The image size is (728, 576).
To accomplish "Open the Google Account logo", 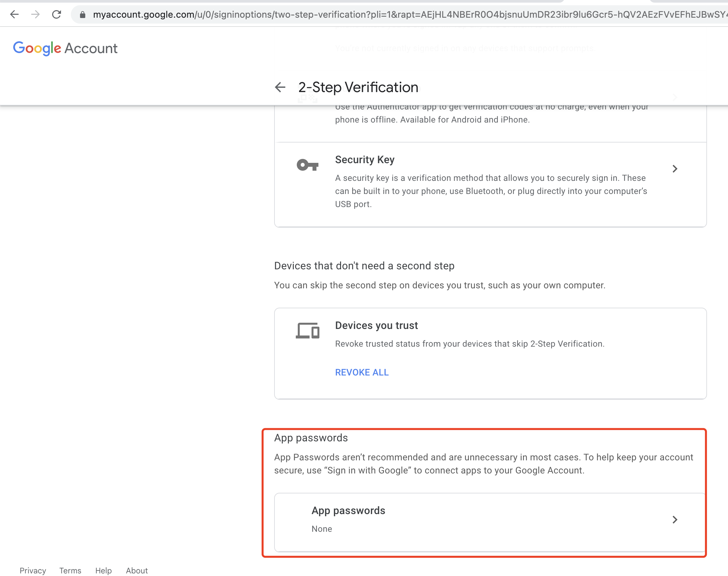I will coord(65,48).
